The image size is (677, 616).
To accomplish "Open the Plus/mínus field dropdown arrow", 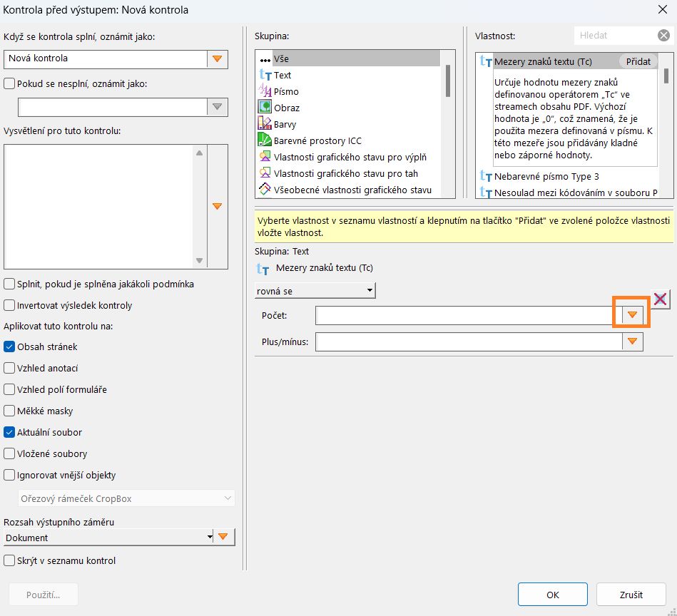I will coord(632,342).
